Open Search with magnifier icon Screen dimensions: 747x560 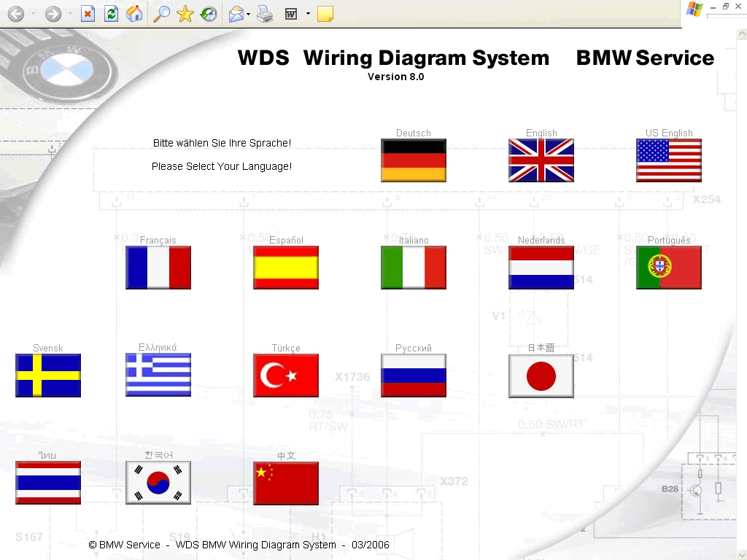click(x=161, y=14)
